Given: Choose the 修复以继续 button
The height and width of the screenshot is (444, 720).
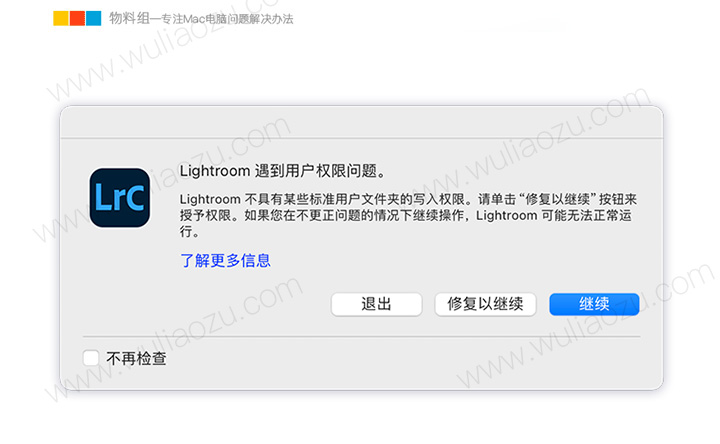Looking at the screenshot, I should 485,304.
